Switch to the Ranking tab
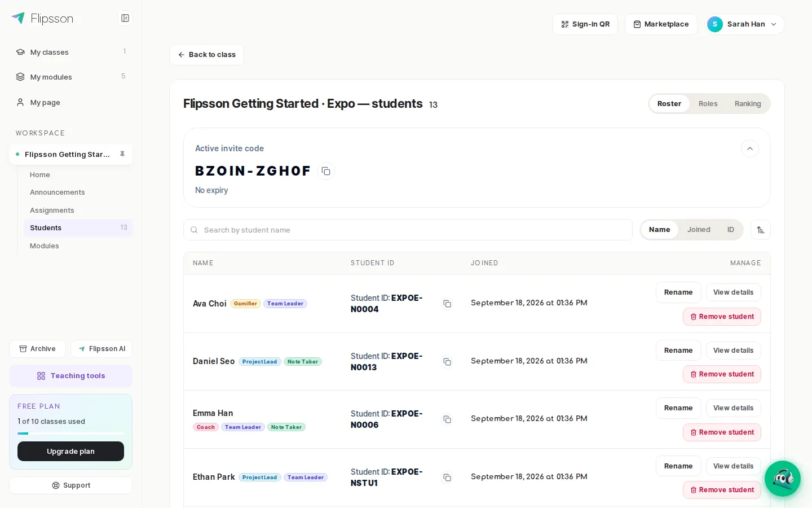Screen dimensions: 812x508 pyautogui.click(x=748, y=104)
